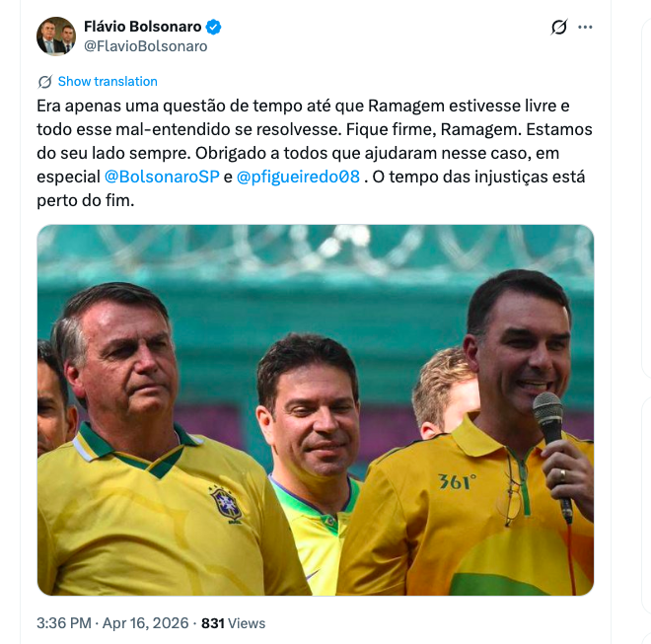Screen dimensions: 651x644
Task: Click the eyeglasses hanging from the polo collar
Action: tap(512, 490)
